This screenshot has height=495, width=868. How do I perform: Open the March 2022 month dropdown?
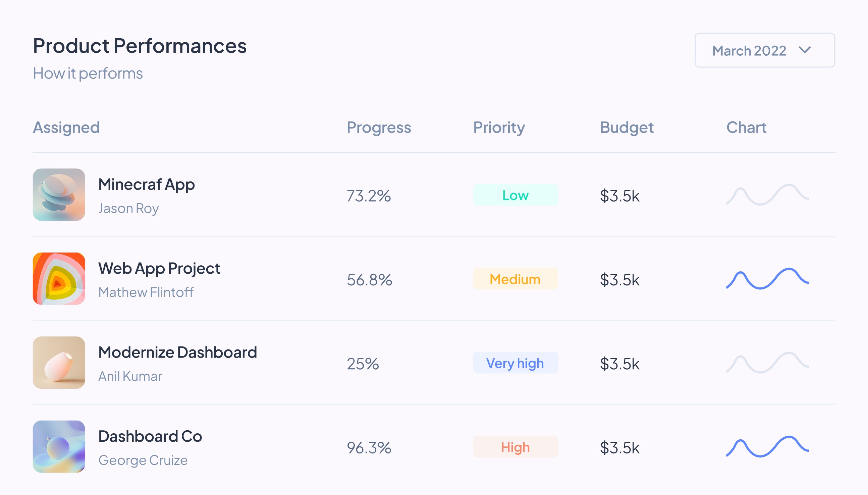point(765,50)
